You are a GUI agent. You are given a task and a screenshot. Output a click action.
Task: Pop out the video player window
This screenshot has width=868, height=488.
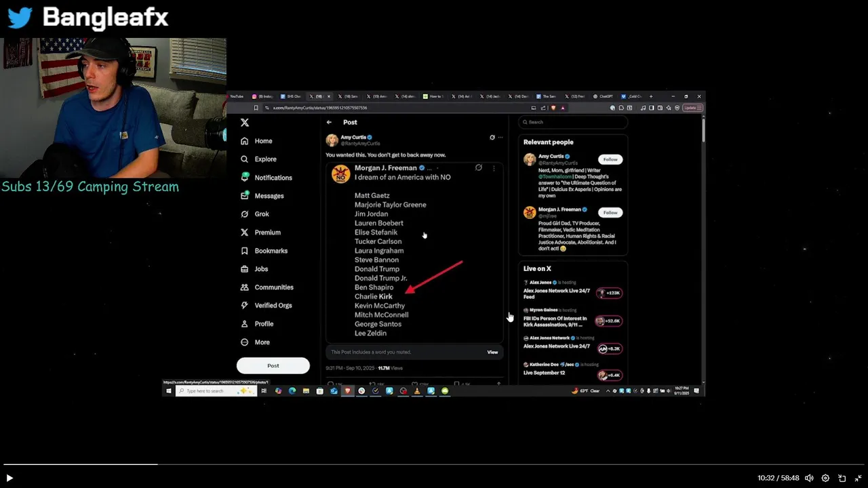click(842, 478)
